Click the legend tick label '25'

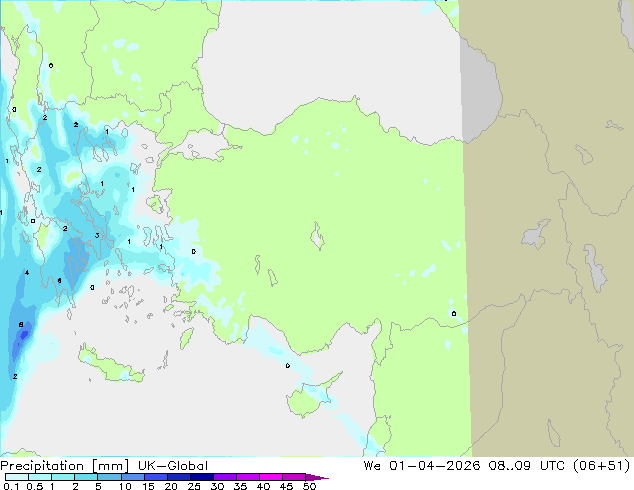[x=194, y=486]
